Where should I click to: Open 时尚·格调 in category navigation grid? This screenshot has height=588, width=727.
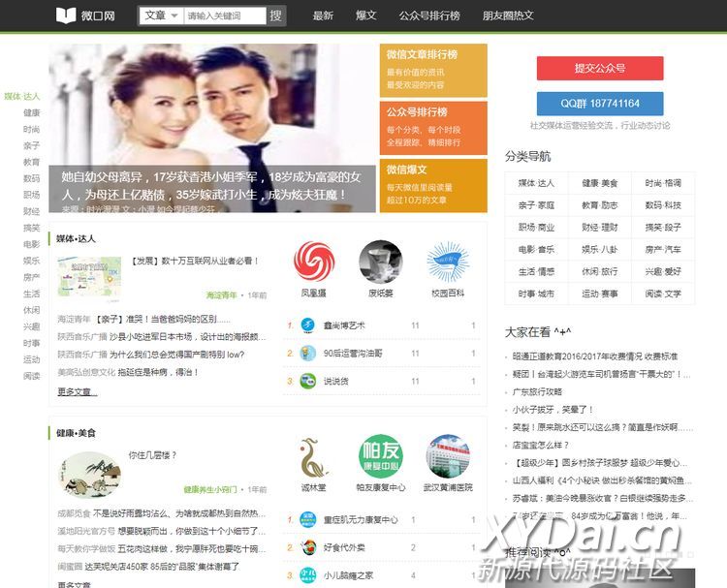tap(663, 183)
